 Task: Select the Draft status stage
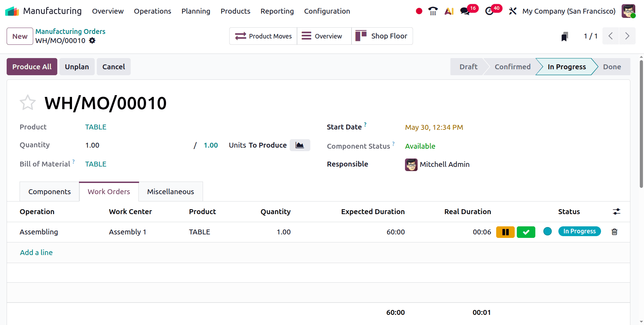(468, 67)
